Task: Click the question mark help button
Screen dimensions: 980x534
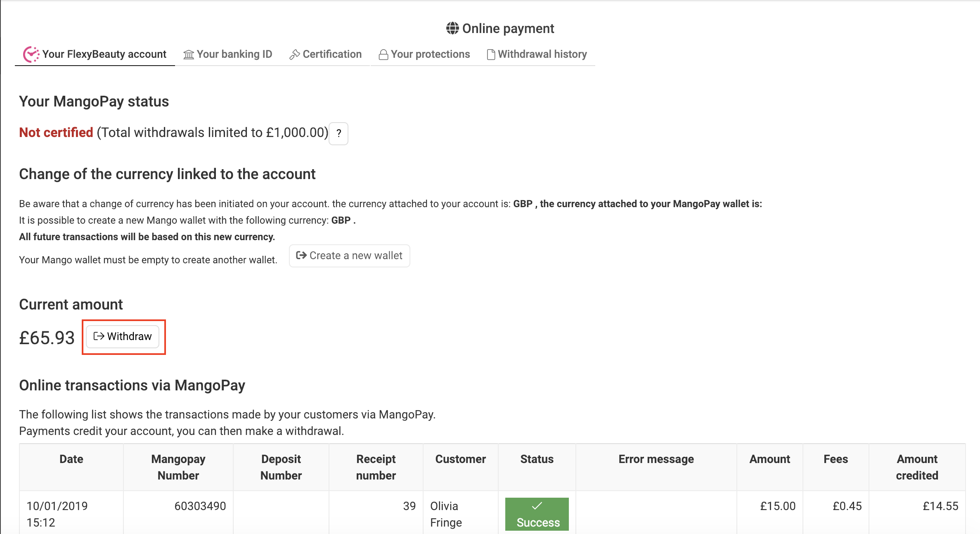Action: click(x=339, y=133)
